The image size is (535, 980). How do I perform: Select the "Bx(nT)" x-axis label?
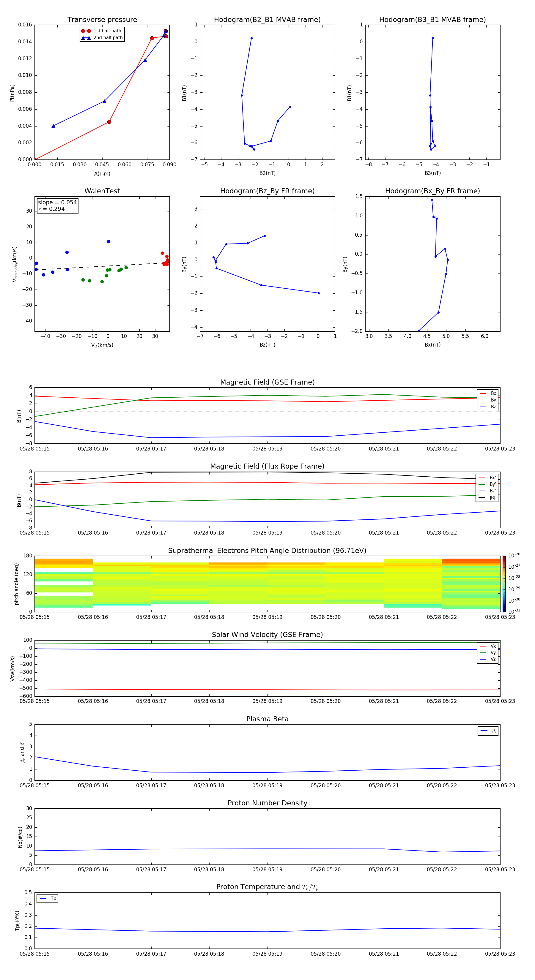click(x=432, y=345)
